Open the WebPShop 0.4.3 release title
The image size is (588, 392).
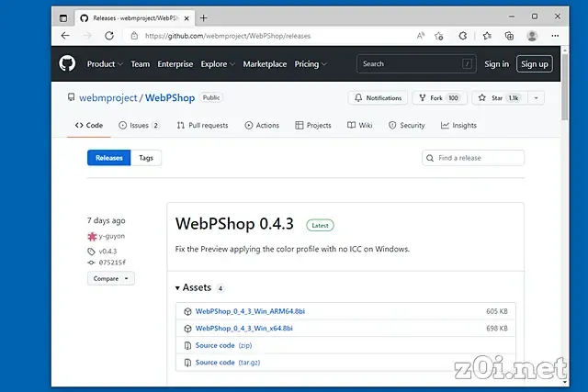pyautogui.click(x=234, y=224)
